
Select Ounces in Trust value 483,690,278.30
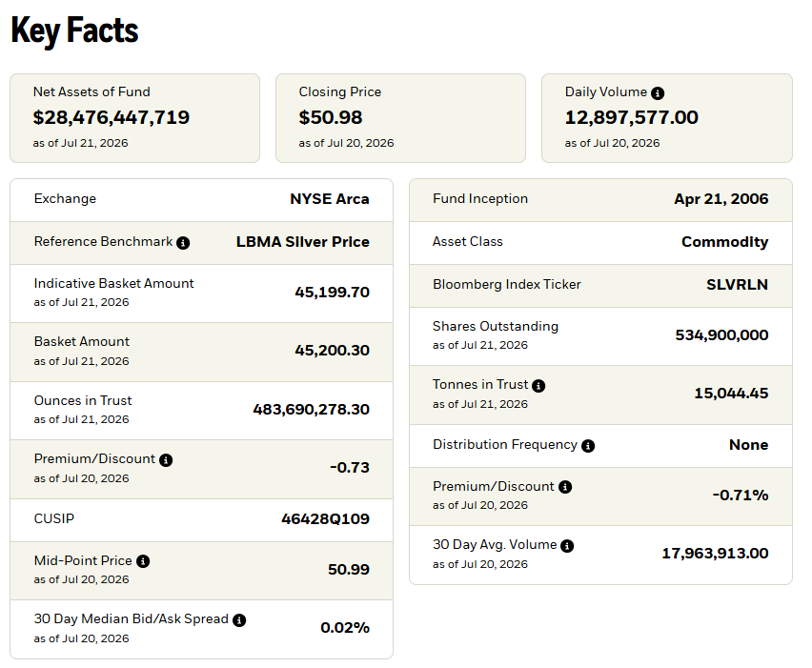point(312,410)
